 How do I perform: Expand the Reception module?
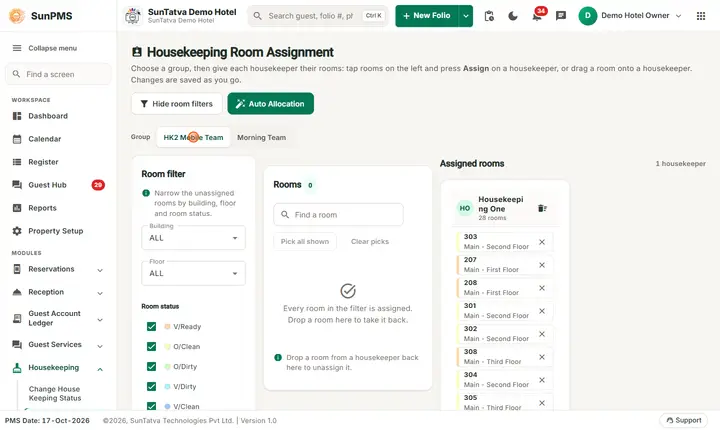[x=100, y=293]
